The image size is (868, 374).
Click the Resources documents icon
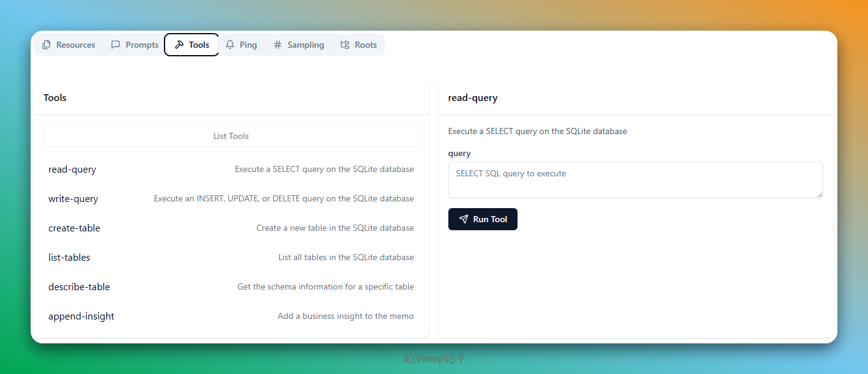[x=46, y=45]
